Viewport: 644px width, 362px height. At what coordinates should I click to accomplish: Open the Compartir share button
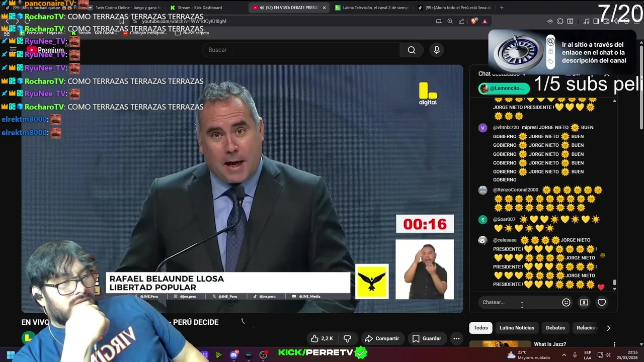382,338
